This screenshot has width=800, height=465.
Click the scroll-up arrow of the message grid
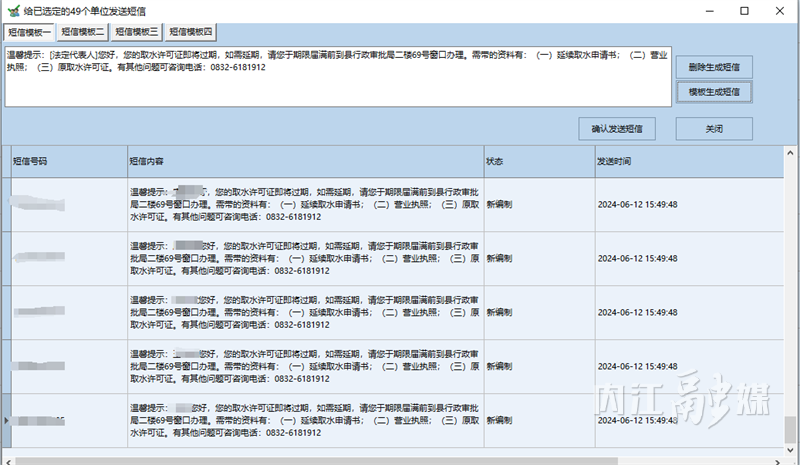coord(791,153)
